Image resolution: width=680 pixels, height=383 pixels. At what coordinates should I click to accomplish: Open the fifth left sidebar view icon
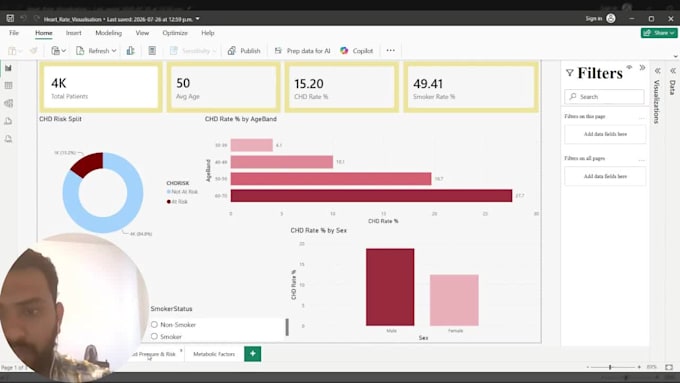click(x=8, y=139)
